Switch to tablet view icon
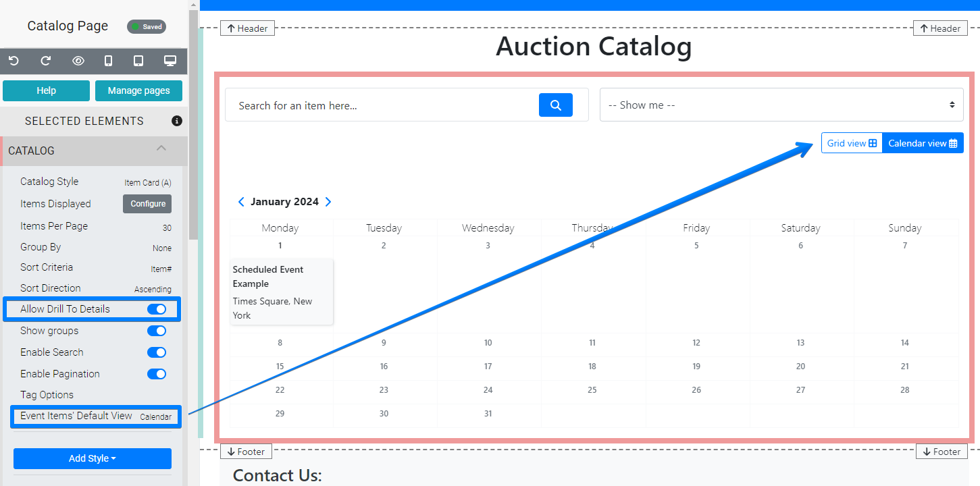Image resolution: width=980 pixels, height=486 pixels. pyautogui.click(x=138, y=61)
